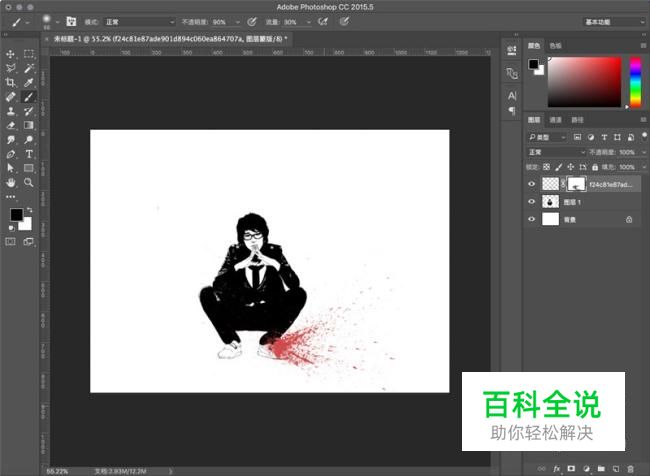Open the brush panel toggle in options bar

[x=71, y=22]
